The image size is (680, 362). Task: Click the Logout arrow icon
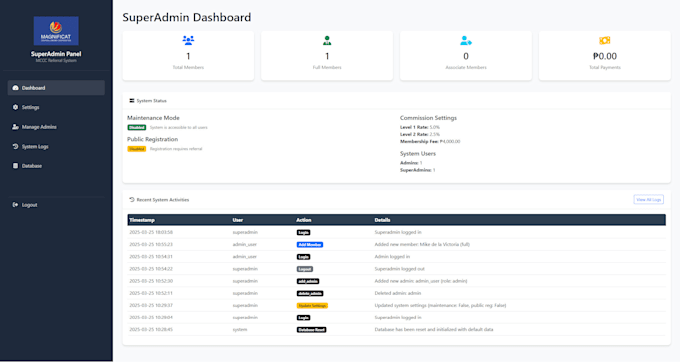pos(16,205)
